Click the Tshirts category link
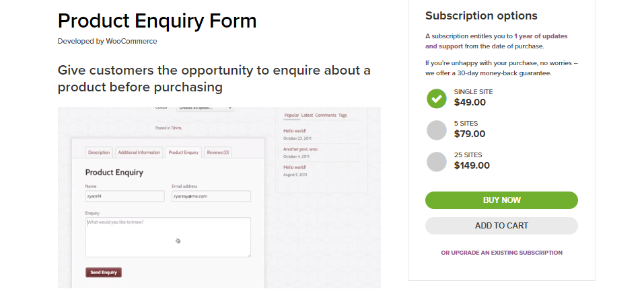The width and height of the screenshot is (644, 295). 176,128
